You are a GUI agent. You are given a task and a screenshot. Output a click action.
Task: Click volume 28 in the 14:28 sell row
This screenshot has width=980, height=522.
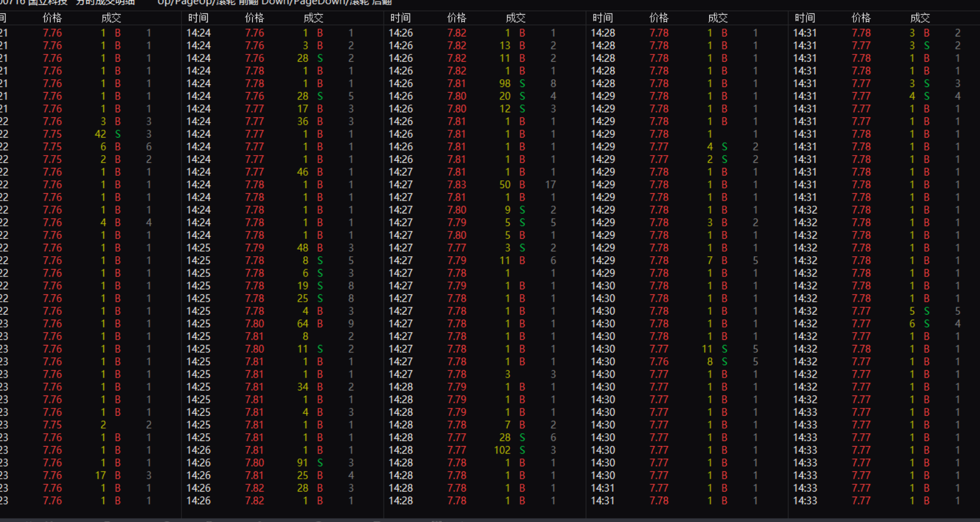point(505,438)
